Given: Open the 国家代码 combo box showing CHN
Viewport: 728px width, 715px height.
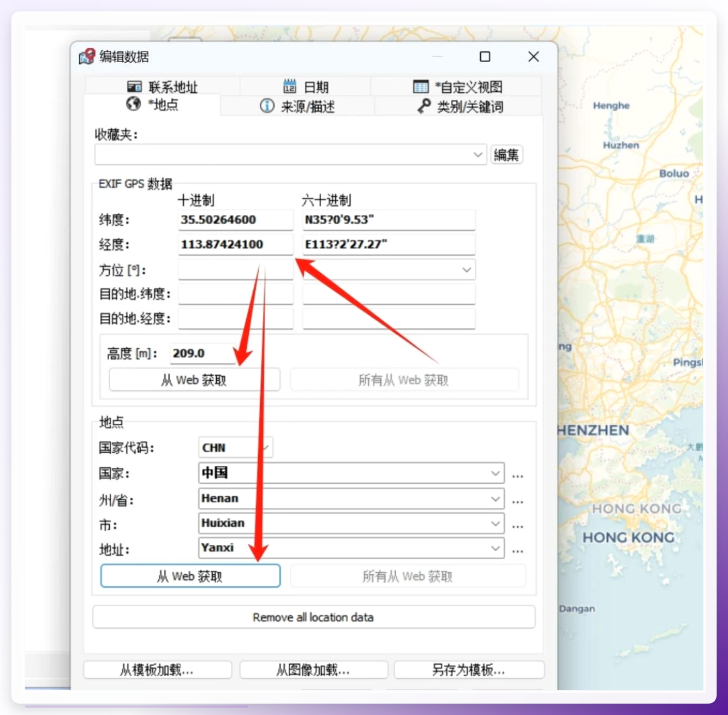Looking at the screenshot, I should tap(235, 448).
